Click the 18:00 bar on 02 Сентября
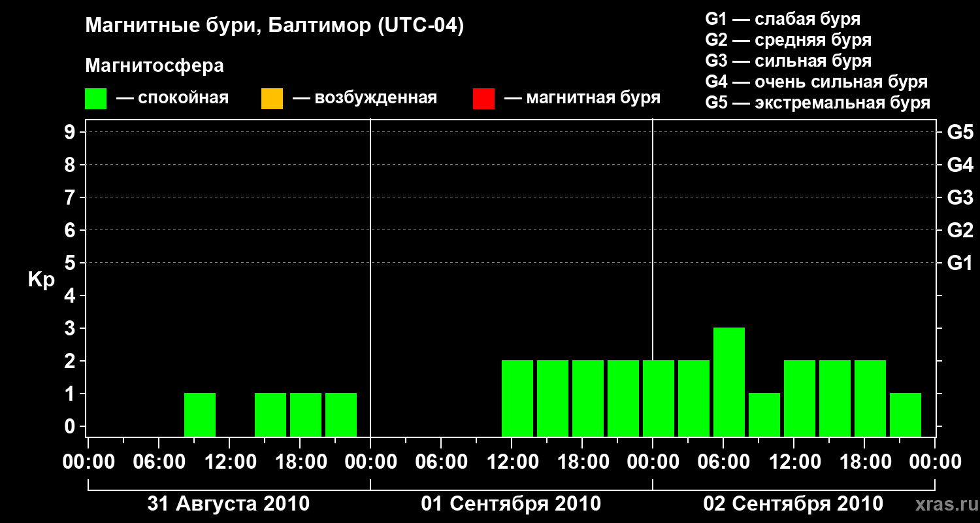The image size is (980, 523). coord(870,398)
